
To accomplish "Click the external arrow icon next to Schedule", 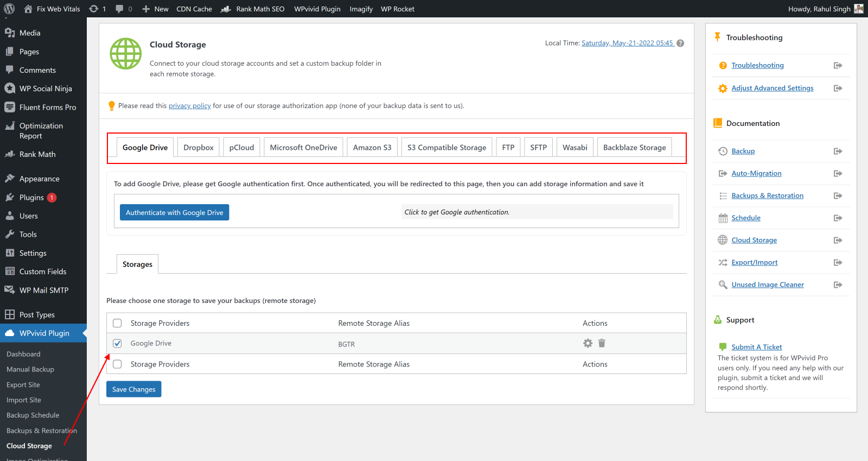I will pyautogui.click(x=838, y=218).
